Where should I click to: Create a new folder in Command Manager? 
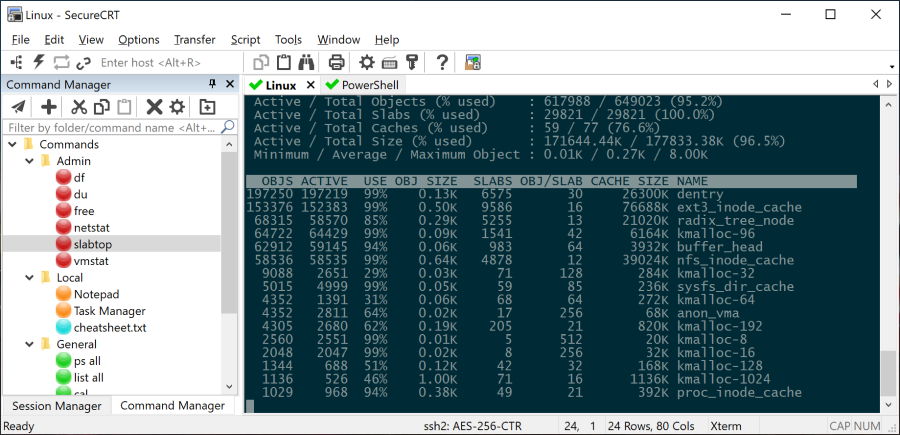207,107
